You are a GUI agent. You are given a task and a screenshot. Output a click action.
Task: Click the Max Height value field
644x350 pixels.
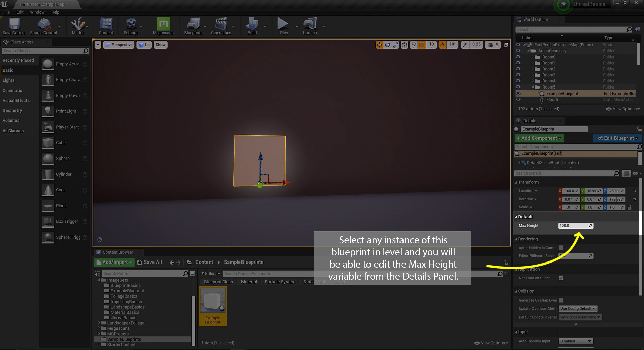click(x=576, y=226)
